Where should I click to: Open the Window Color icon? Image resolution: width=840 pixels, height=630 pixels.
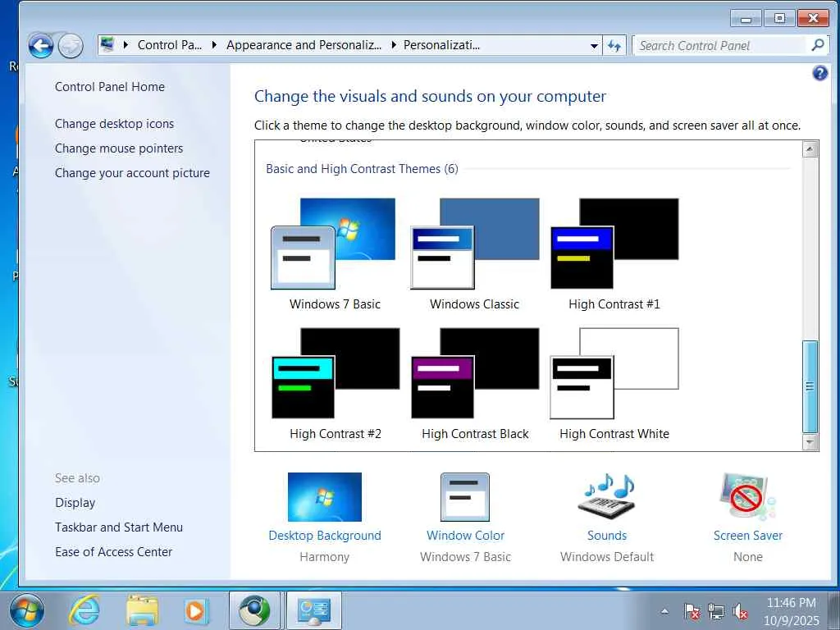(464, 496)
